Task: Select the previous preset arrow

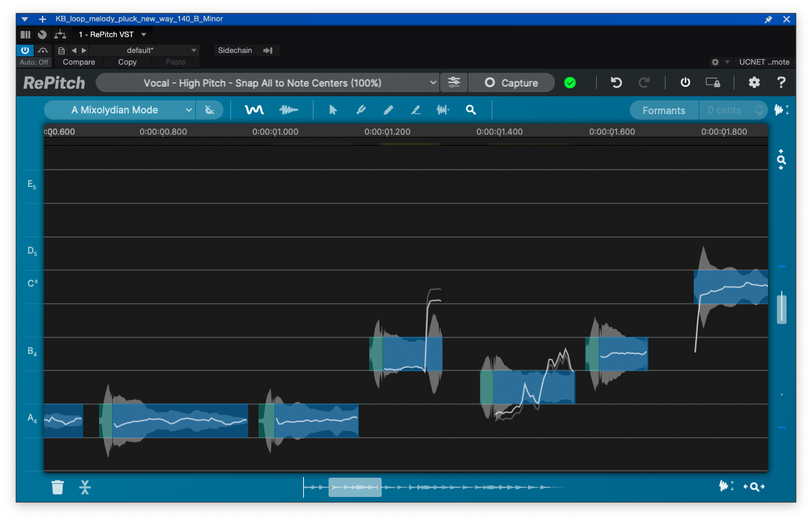Action: point(74,50)
